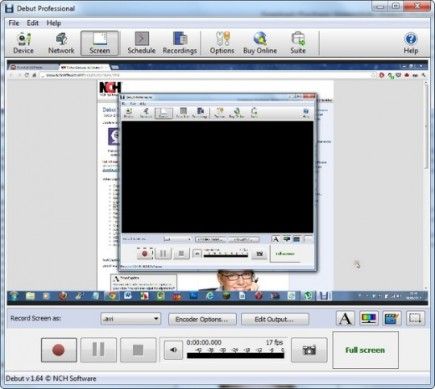
Task: Click the NCH logo in the preview
Action: coord(110,88)
